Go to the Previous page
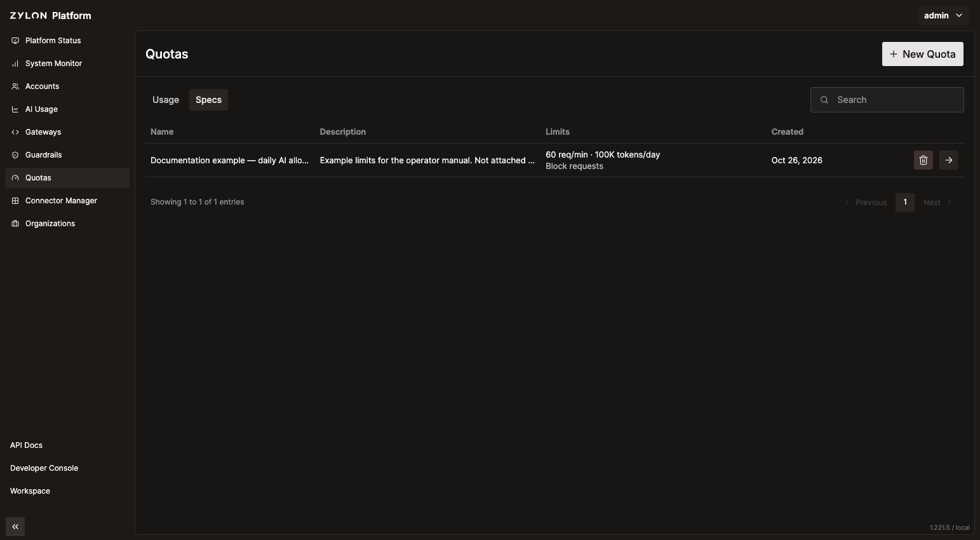Viewport: 980px width, 540px height. tap(866, 203)
